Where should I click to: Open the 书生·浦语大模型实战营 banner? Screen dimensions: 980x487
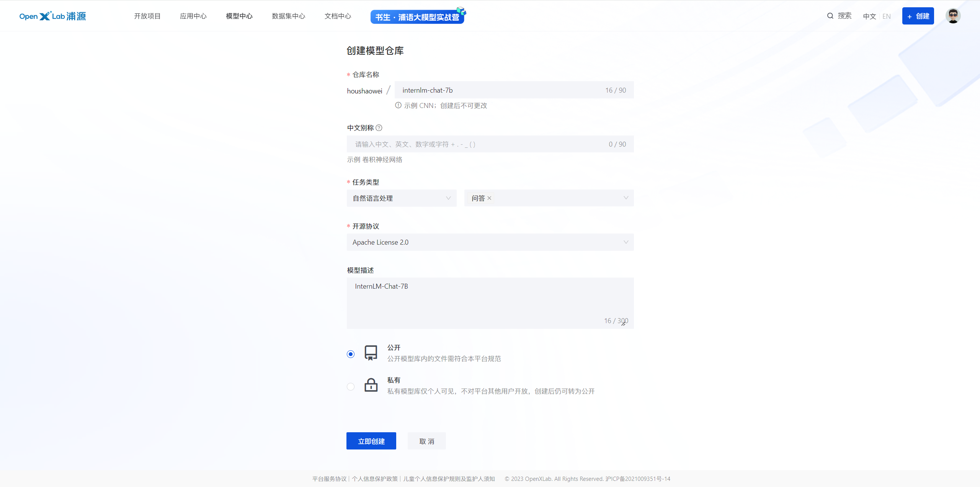pos(417,17)
